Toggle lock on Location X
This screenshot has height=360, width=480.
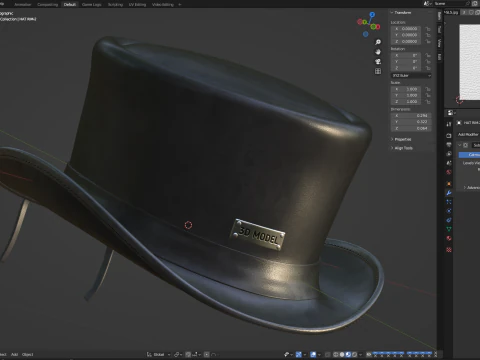click(428, 29)
